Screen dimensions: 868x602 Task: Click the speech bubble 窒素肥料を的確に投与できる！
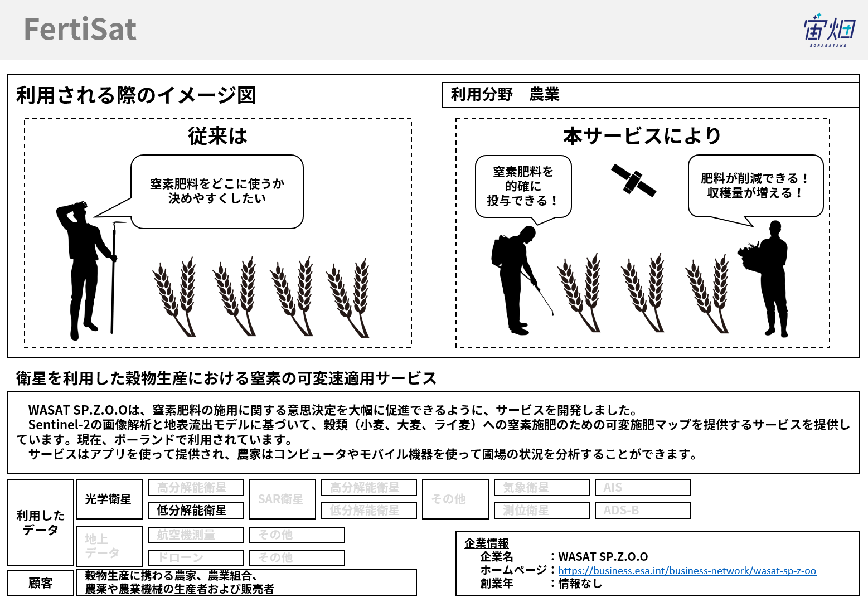523,186
